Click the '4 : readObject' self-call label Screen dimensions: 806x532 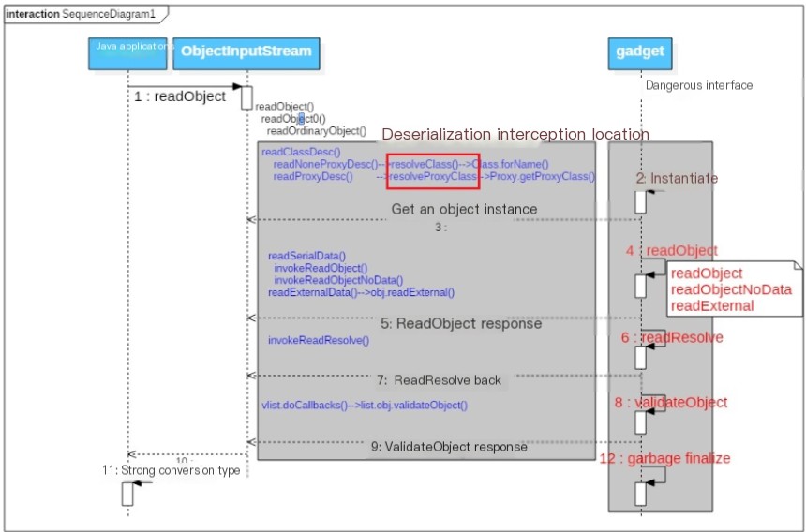671,251
